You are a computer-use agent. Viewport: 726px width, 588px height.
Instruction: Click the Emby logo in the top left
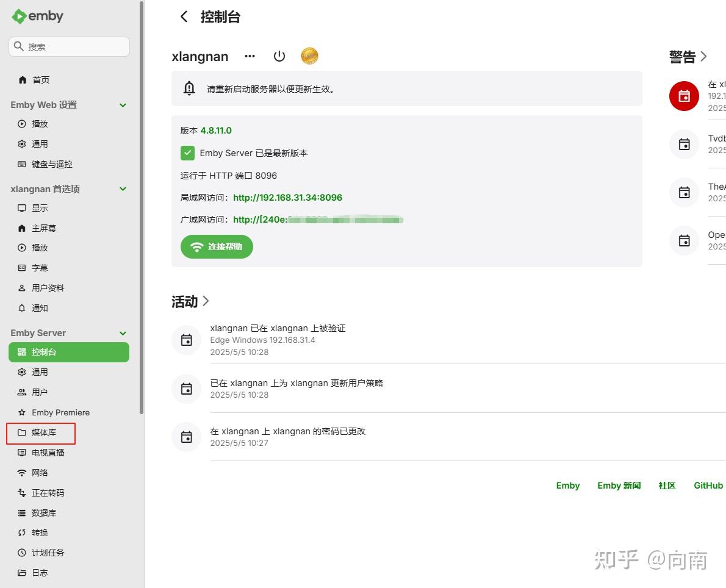tap(37, 16)
